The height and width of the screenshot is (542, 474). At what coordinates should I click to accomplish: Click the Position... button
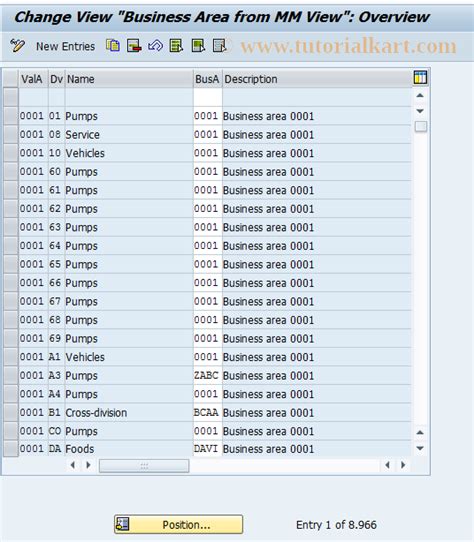(178, 524)
